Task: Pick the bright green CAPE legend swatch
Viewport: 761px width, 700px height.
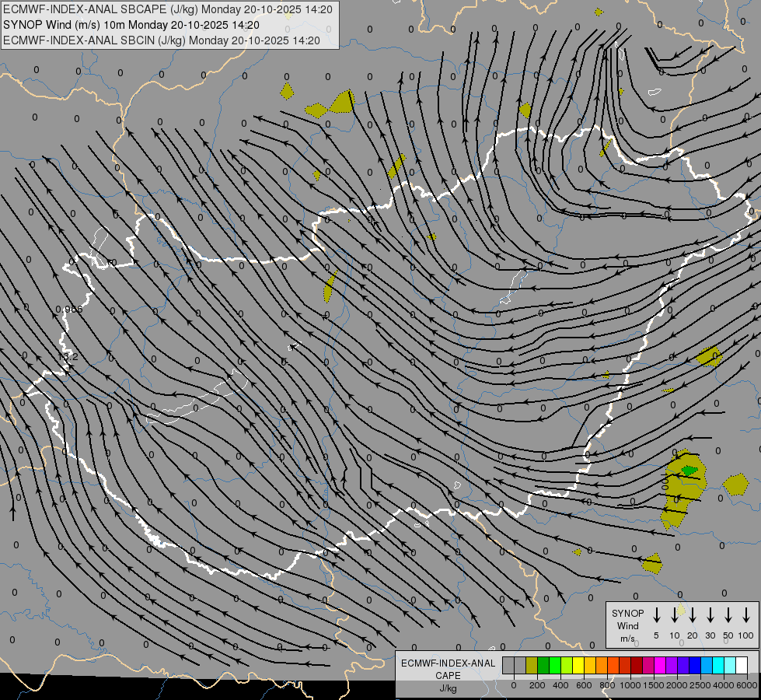Action: coord(555,666)
